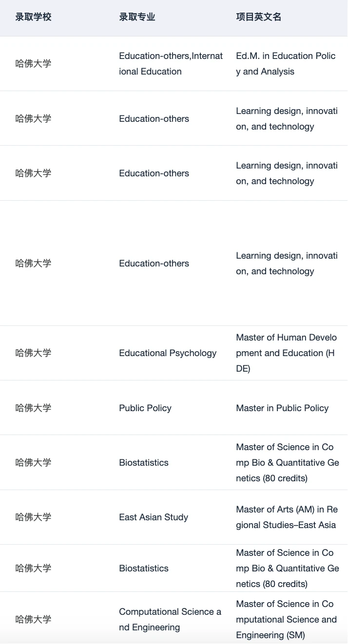This screenshot has width=348, height=644.
Task: Select the Master in Public Policy program
Action: point(282,408)
